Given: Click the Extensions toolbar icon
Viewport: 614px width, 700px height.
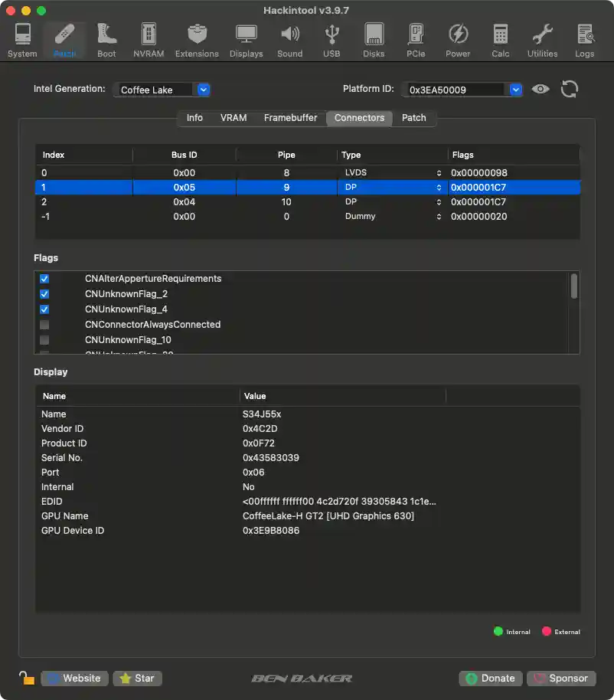Looking at the screenshot, I should tap(197, 38).
